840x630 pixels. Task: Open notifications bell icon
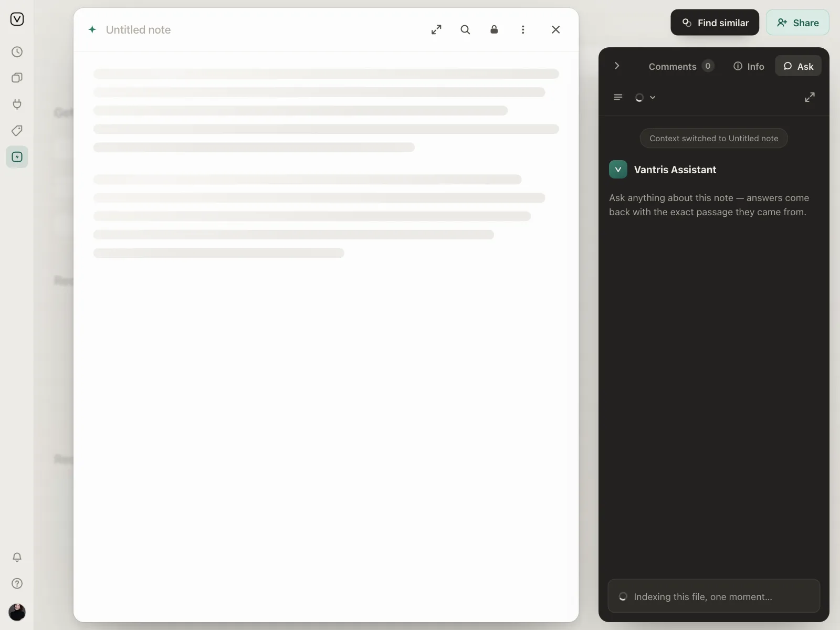pyautogui.click(x=17, y=557)
